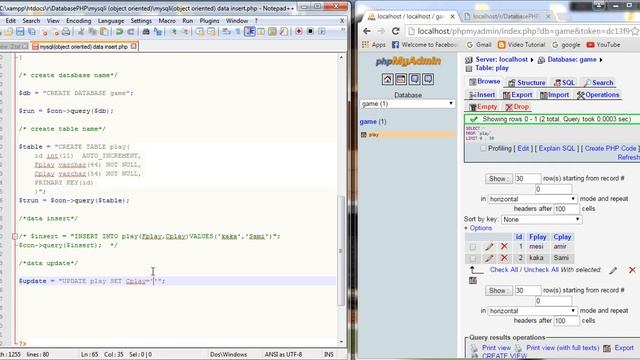This screenshot has width=640, height=360.
Task: Tick the checkbox for row mesi
Action: point(473,247)
